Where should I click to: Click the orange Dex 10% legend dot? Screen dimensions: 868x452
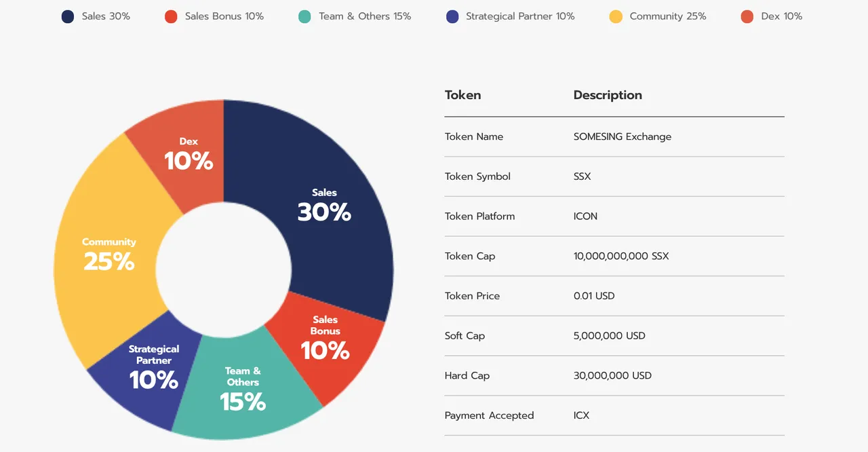pyautogui.click(x=747, y=16)
